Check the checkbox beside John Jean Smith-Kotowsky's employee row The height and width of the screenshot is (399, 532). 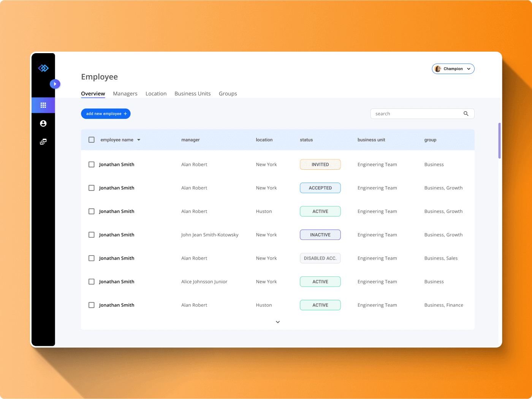tap(92, 235)
